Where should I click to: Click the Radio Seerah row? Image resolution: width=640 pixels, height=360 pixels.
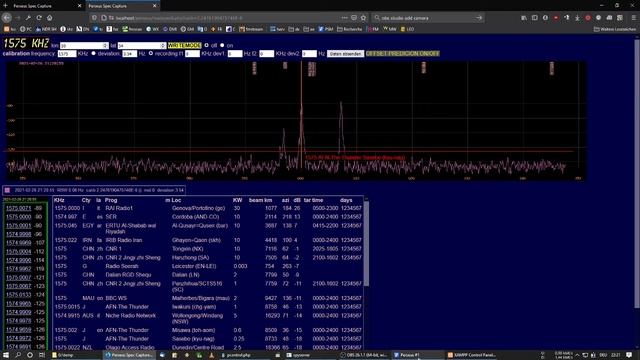point(208,266)
